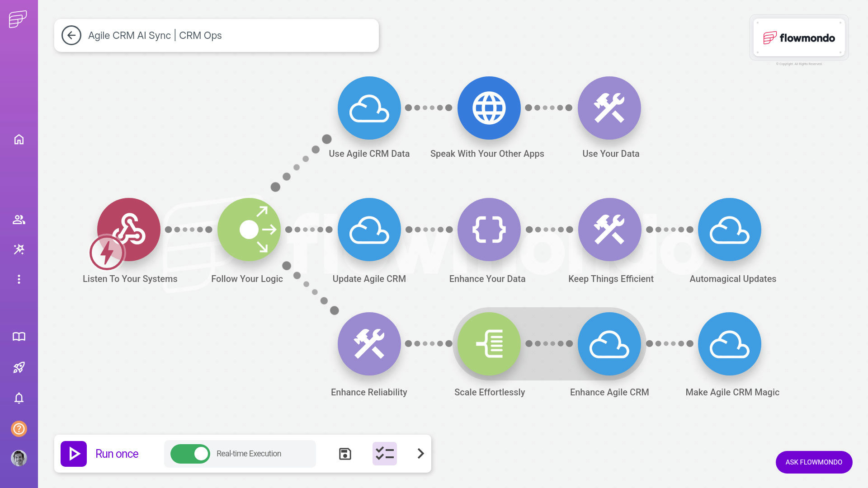The height and width of the screenshot is (488, 868).
Task: Open the Automagical Updates cloud node
Action: (x=729, y=229)
